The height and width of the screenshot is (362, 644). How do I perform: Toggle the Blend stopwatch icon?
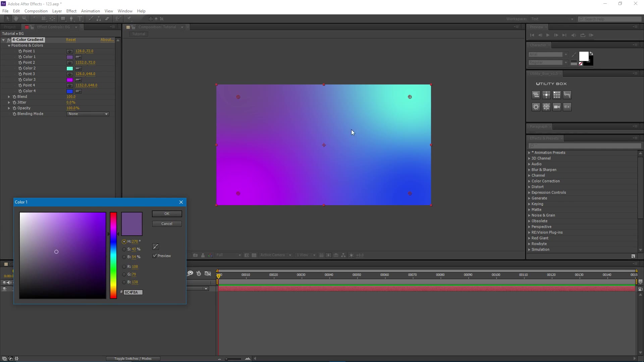[14, 97]
